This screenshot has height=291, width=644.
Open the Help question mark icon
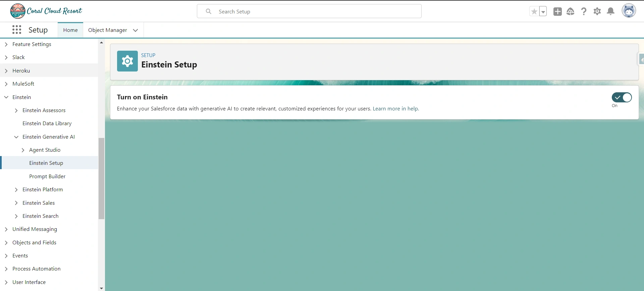click(x=584, y=11)
